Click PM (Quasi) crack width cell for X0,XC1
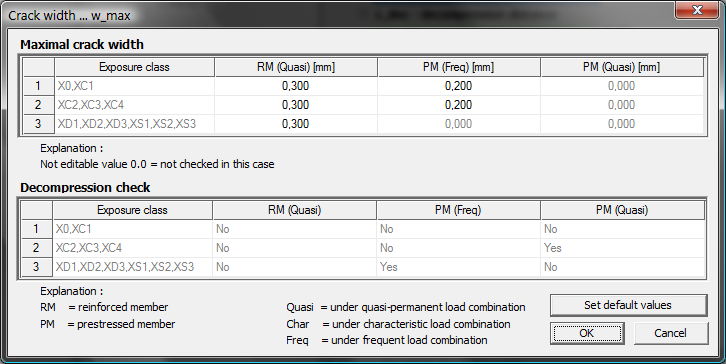 coord(622,86)
